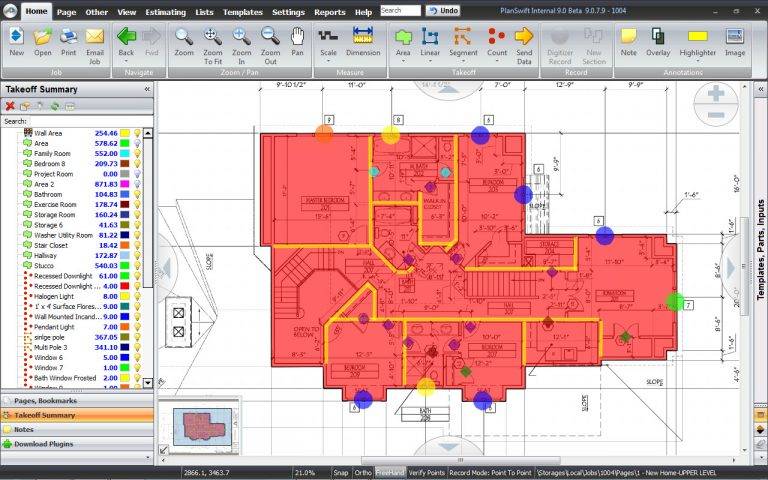This screenshot has width=768, height=480.
Task: Open the Highlighter dropdown
Action: click(696, 61)
